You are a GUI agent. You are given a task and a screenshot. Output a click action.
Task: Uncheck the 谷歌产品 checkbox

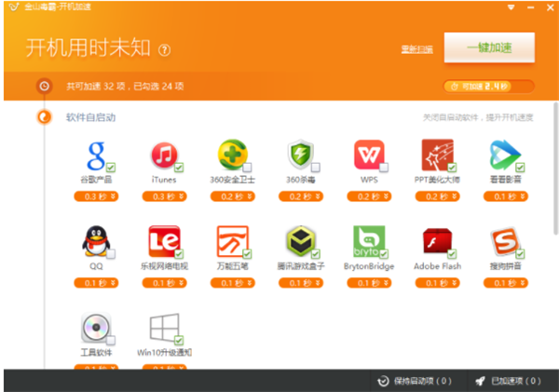pos(111,167)
